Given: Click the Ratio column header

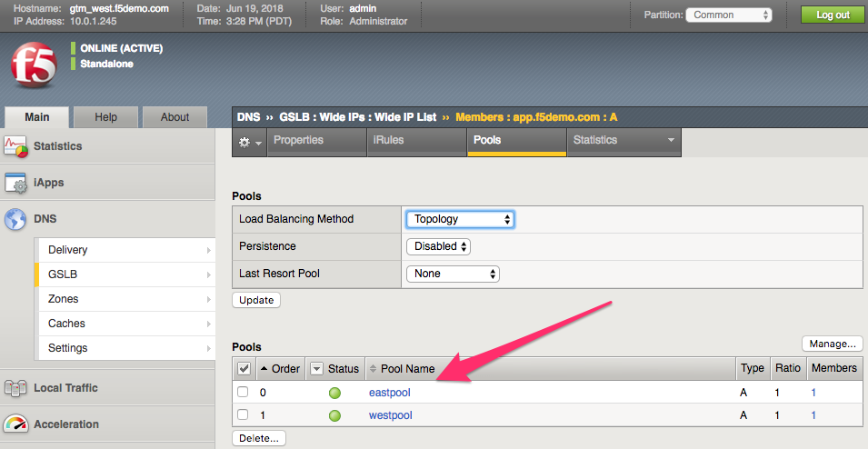Looking at the screenshot, I should [788, 369].
